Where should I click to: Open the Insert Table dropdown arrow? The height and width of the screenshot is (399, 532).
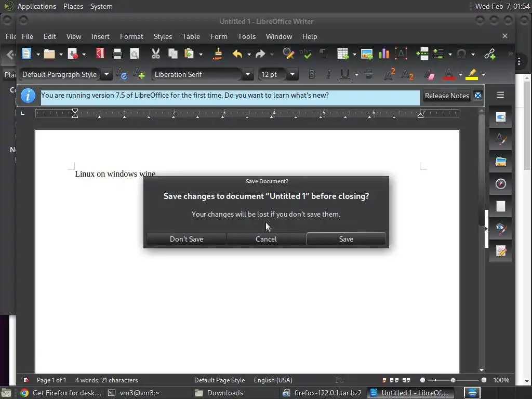point(354,54)
